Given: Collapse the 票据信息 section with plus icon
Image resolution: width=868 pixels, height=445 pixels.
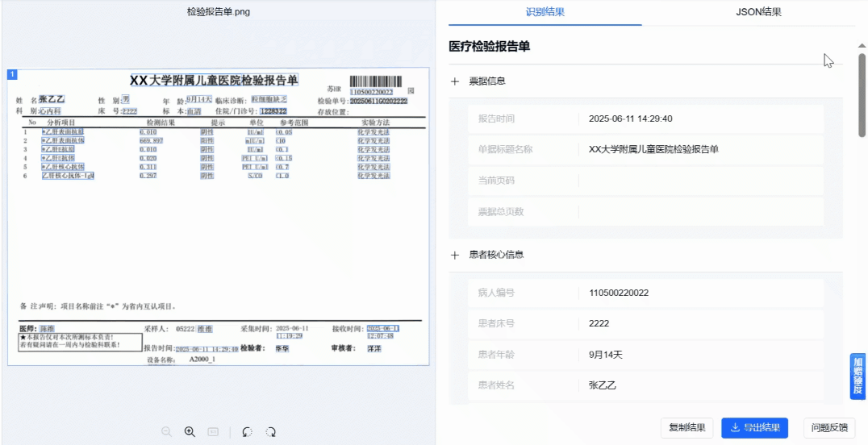Looking at the screenshot, I should [x=455, y=81].
